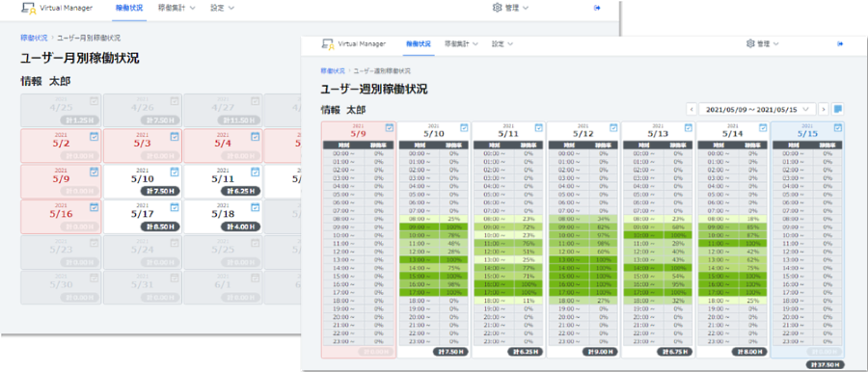Click the 32% cell at 18:00 in weekly 5/13
Viewport: 868px width, 372px height.
point(678,302)
